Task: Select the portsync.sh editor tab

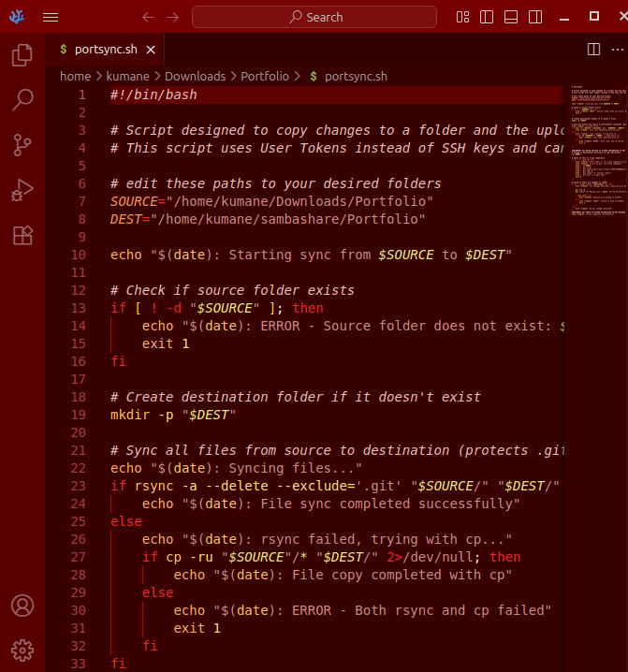Action: (x=102, y=49)
